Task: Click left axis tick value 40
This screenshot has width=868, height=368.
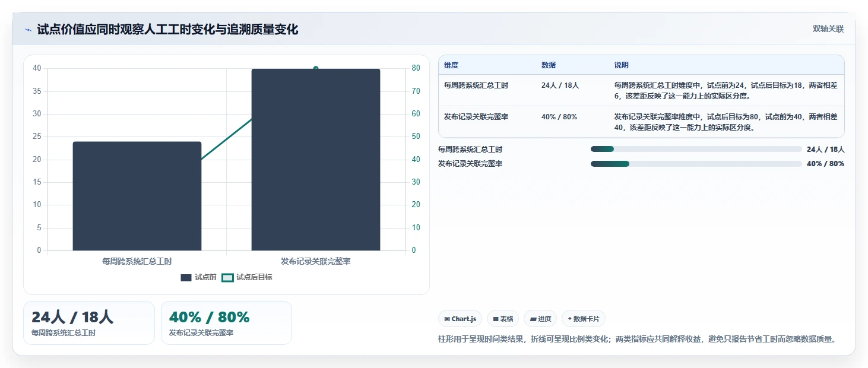Action: (x=37, y=68)
